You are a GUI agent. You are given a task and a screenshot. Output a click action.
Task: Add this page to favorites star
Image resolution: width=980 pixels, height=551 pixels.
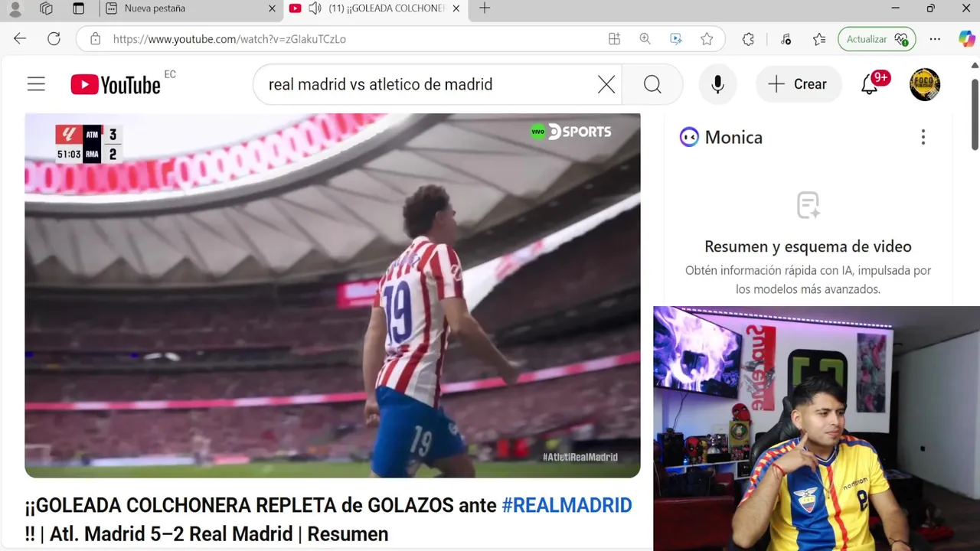(x=707, y=39)
